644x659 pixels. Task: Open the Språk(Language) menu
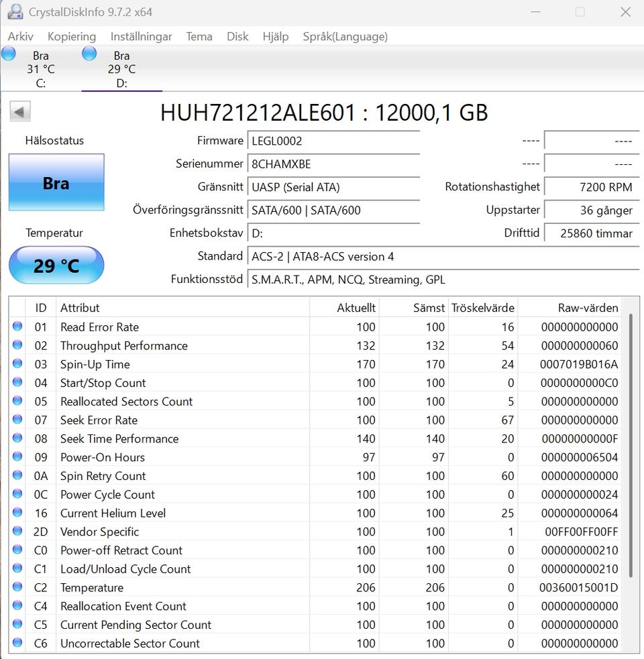(x=345, y=36)
